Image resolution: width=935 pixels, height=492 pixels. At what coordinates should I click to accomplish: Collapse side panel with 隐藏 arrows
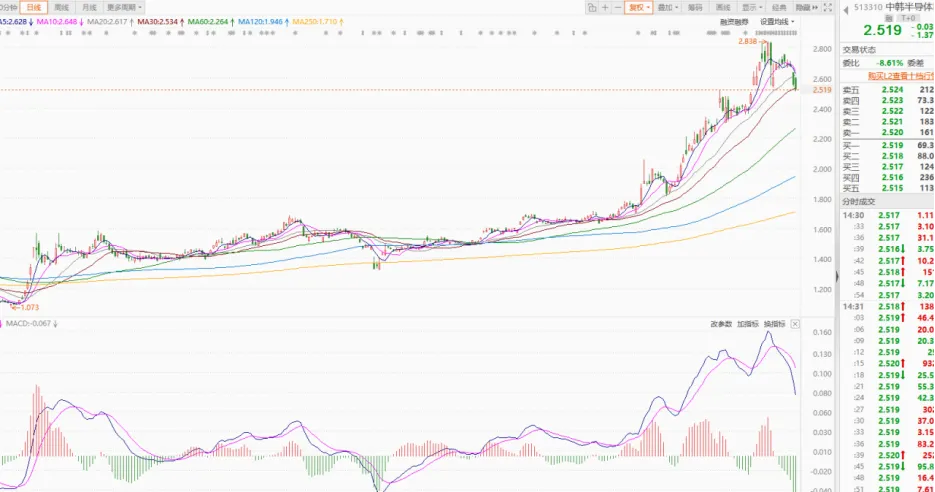tap(806, 7)
